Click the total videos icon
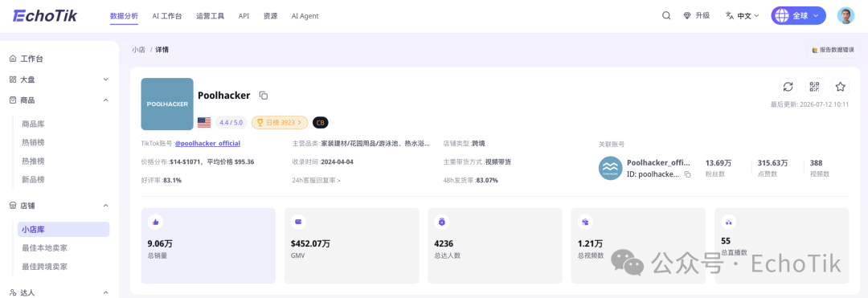Viewport: 868px width, 298px height. (585, 222)
